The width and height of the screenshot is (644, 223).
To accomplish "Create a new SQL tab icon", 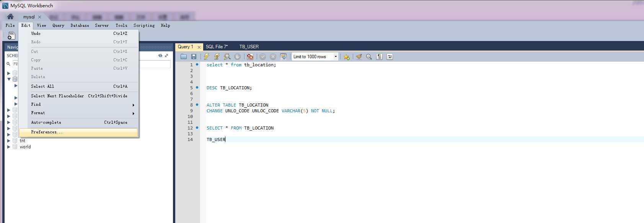I will click(11, 36).
